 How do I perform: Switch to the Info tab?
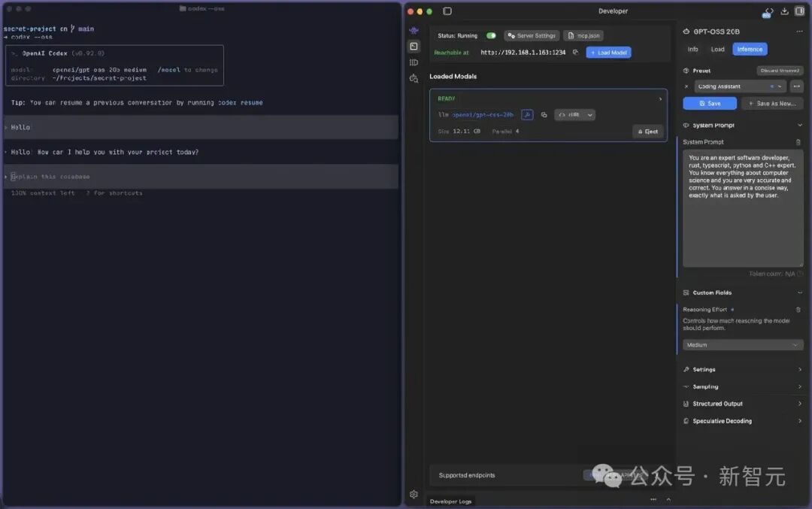pyautogui.click(x=693, y=49)
